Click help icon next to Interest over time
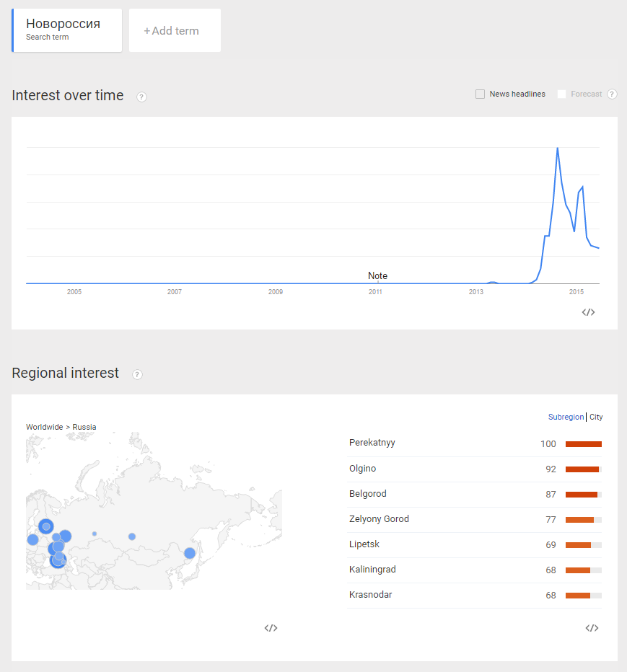Image resolution: width=627 pixels, height=672 pixels. pos(141,97)
